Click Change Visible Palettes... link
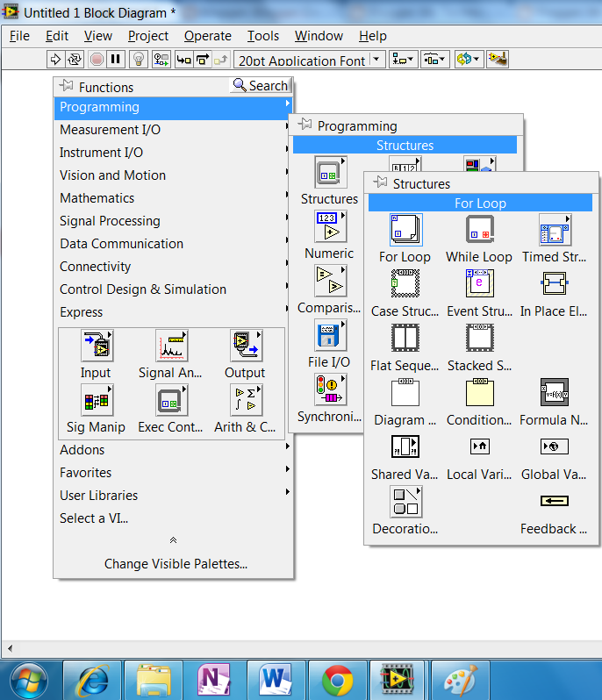This screenshot has width=602, height=700. pos(176,564)
